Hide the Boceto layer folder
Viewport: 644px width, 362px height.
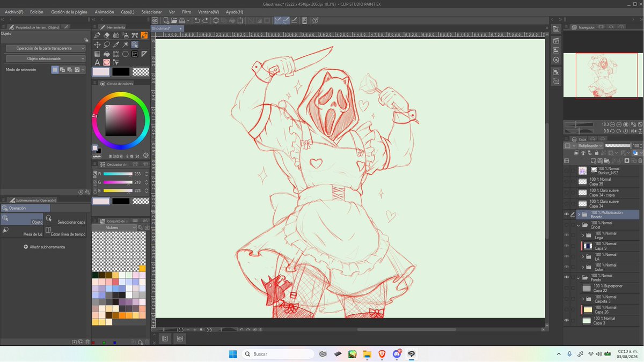566,214
